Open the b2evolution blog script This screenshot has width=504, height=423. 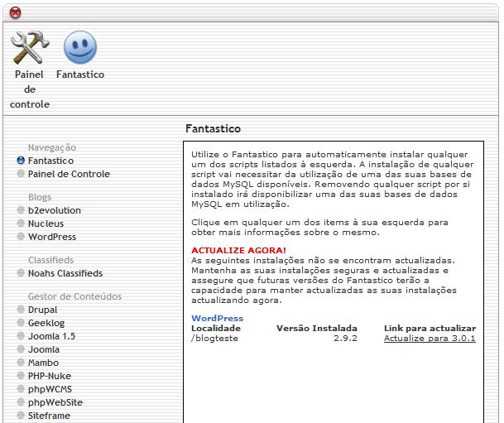[55, 210]
